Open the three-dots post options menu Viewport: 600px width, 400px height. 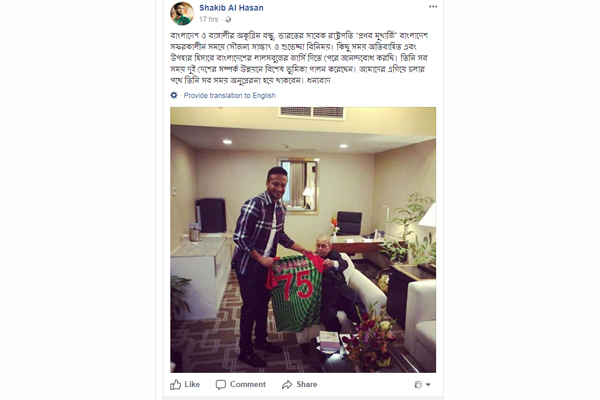tap(433, 7)
